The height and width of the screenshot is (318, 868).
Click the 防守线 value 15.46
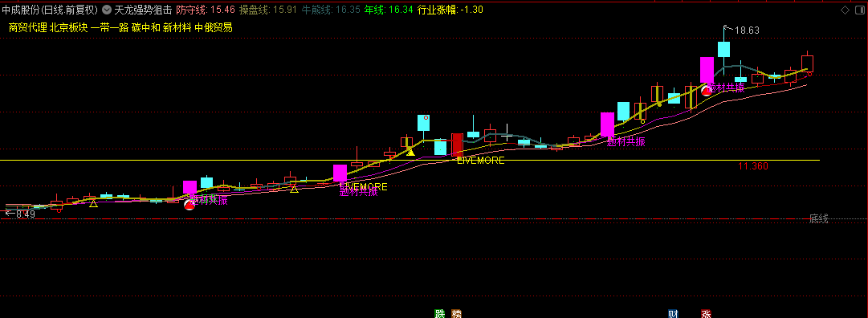[x=223, y=10]
